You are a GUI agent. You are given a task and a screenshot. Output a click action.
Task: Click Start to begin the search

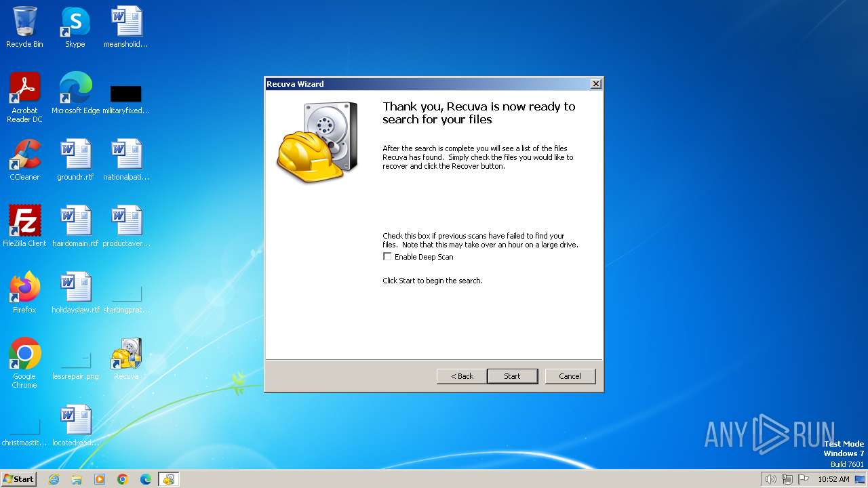512,376
